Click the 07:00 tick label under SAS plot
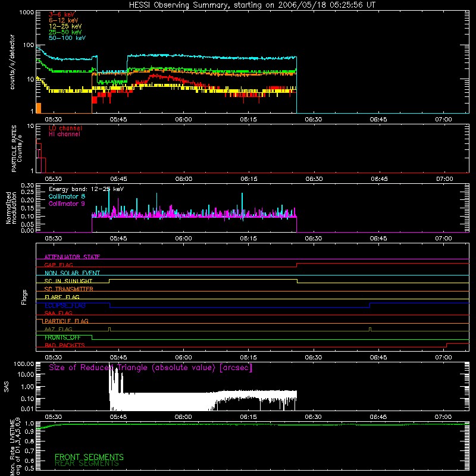Screen dimensions: 476x476 [443, 417]
